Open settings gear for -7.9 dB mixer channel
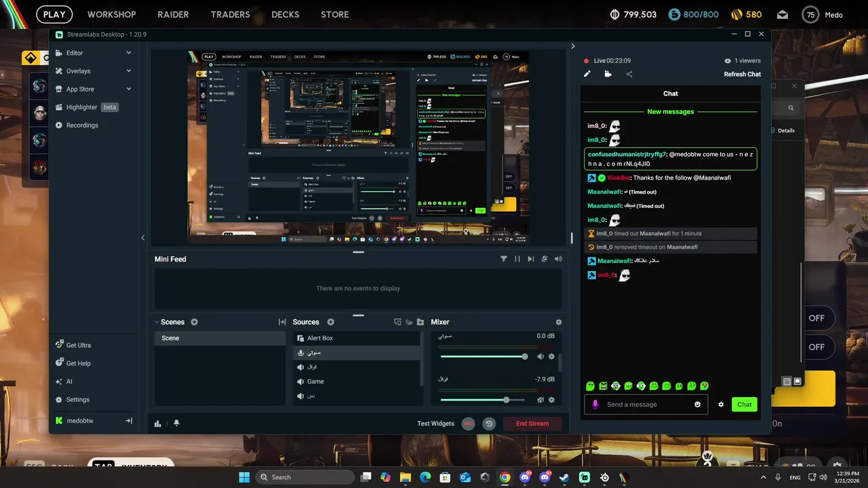Image resolution: width=868 pixels, height=488 pixels. [551, 400]
